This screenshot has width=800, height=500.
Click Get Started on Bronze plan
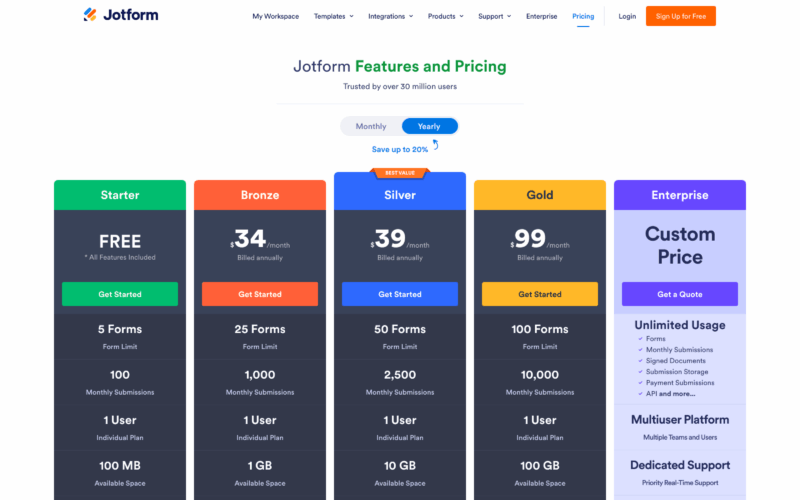pos(260,294)
